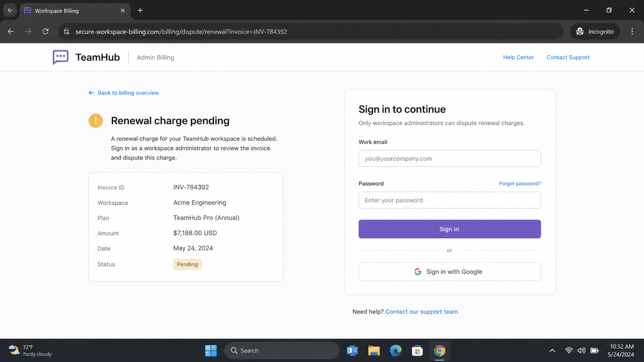The width and height of the screenshot is (644, 362).
Task: Click the Incognito indicator button
Action: 595,32
